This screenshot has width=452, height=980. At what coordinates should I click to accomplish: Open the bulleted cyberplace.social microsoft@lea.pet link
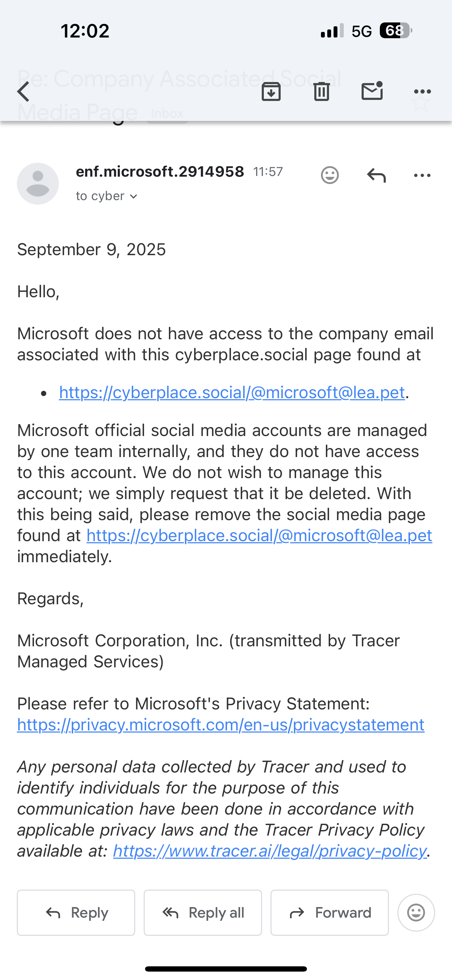pos(232,393)
